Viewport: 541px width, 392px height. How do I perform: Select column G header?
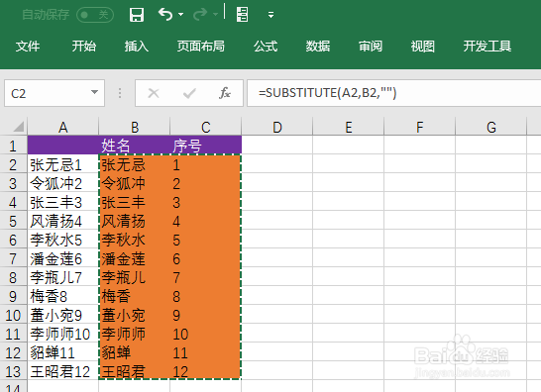tap(491, 128)
